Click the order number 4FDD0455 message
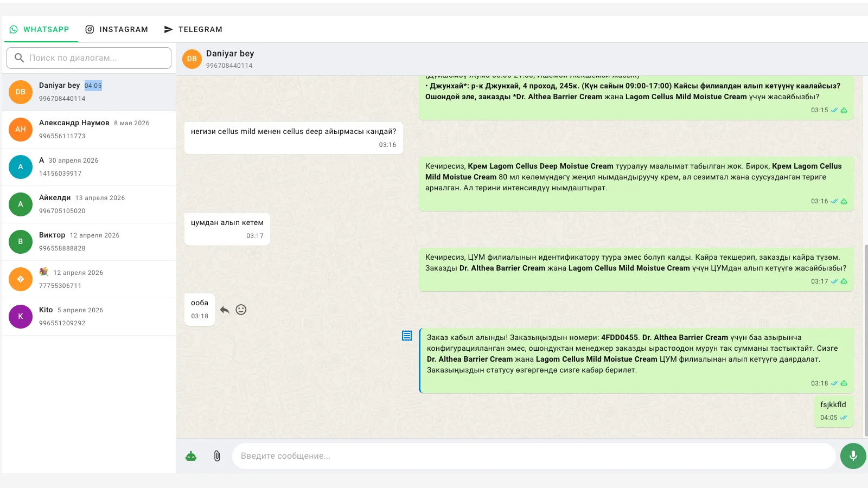This screenshot has width=868, height=488. click(x=637, y=361)
